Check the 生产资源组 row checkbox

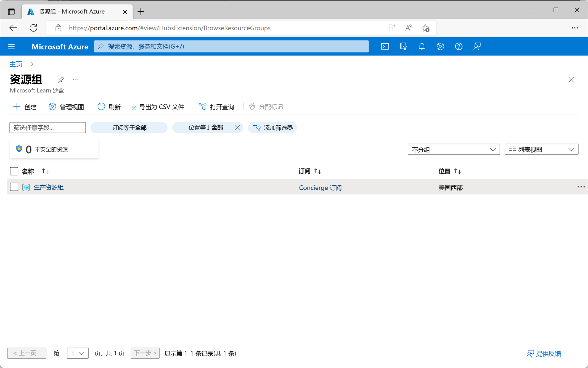(x=14, y=187)
